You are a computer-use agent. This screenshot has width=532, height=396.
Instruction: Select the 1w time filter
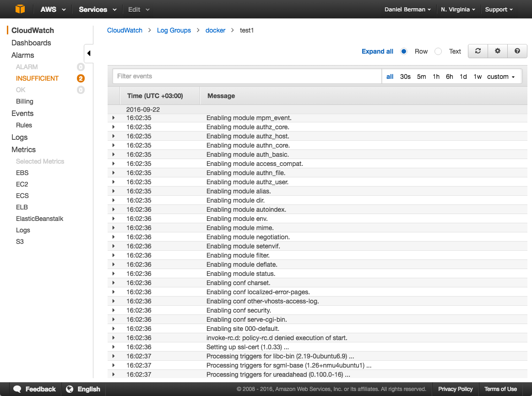(x=478, y=77)
